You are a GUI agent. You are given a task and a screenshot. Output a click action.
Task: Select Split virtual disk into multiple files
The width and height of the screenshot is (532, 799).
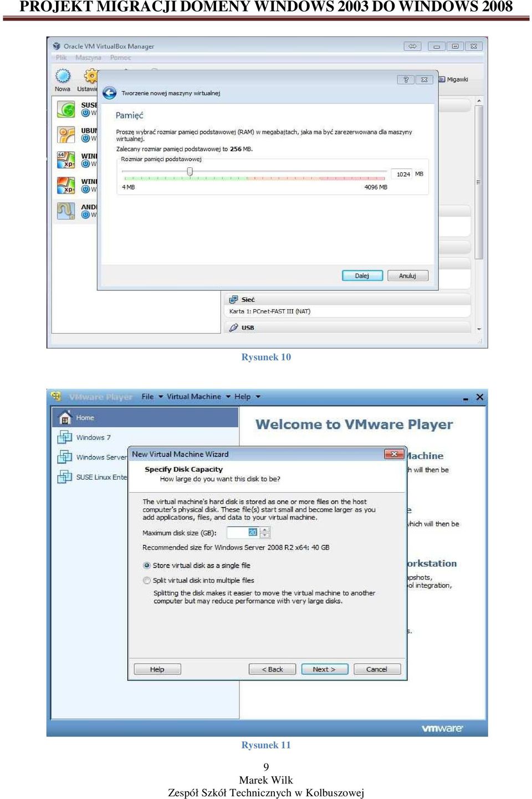(x=147, y=580)
